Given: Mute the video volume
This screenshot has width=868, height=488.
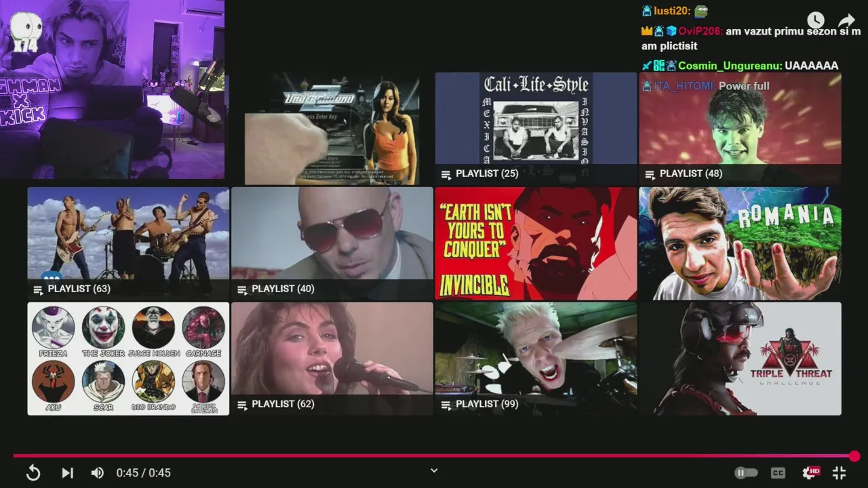Looking at the screenshot, I should (x=98, y=473).
